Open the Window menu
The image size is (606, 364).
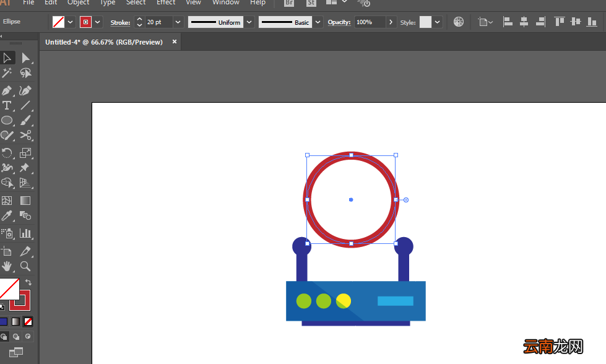[226, 2]
